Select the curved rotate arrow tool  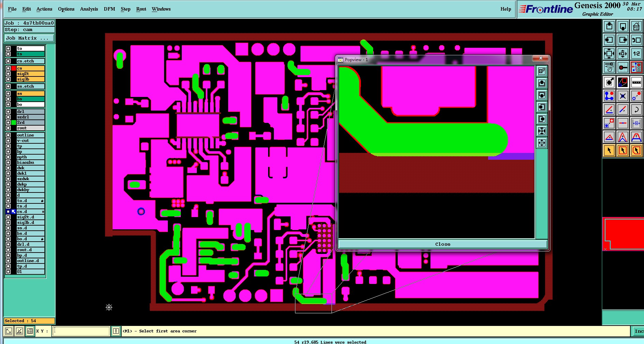tap(636, 110)
